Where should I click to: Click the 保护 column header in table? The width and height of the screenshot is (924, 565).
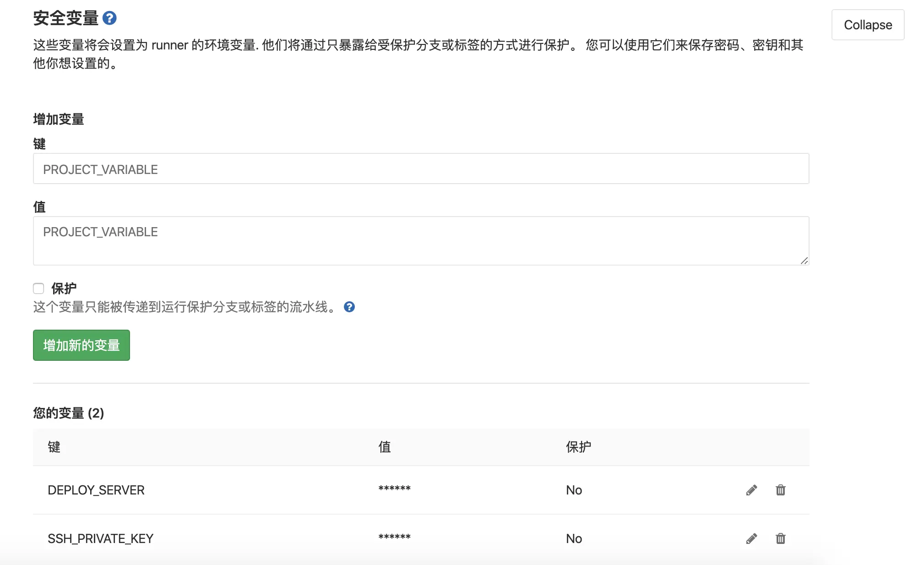pyautogui.click(x=578, y=447)
